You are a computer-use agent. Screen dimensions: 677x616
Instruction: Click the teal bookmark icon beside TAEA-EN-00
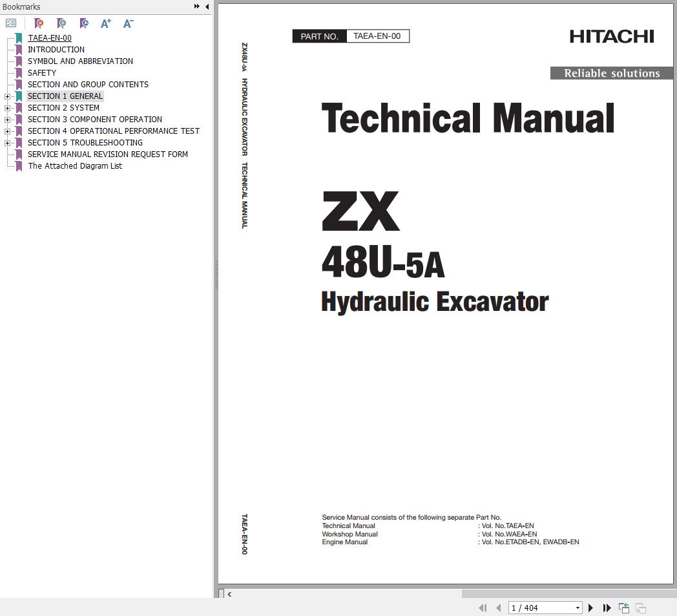19,38
